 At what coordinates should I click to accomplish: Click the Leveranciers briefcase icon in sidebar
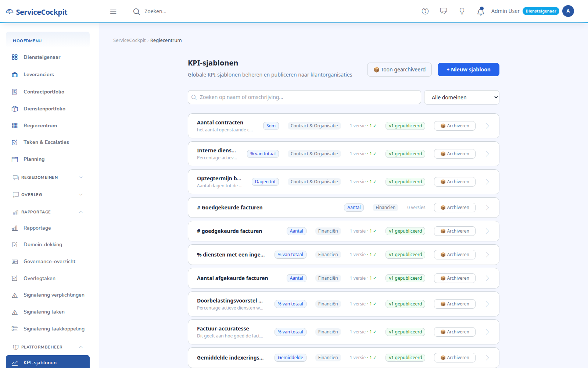click(15, 75)
